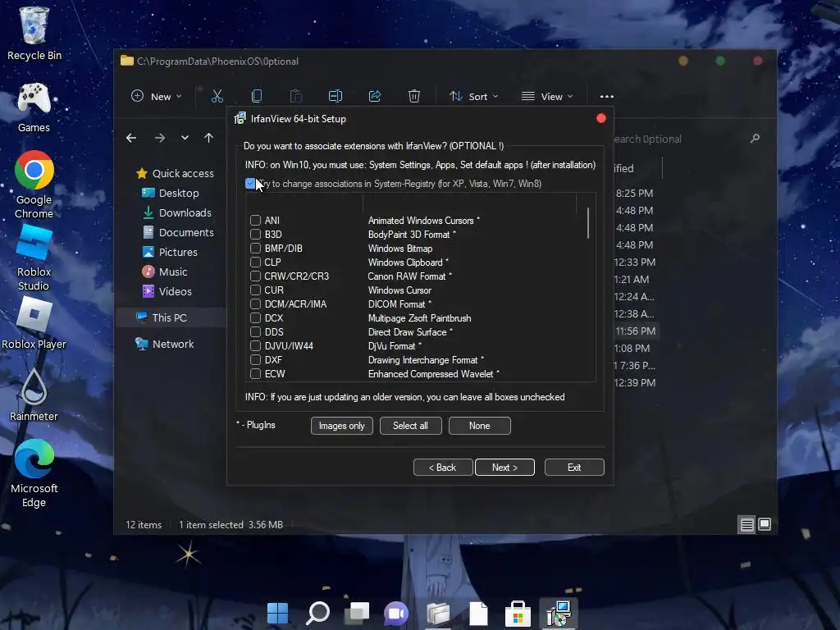Click Exit in IrfanView setup
The image size is (840, 630).
pos(574,467)
